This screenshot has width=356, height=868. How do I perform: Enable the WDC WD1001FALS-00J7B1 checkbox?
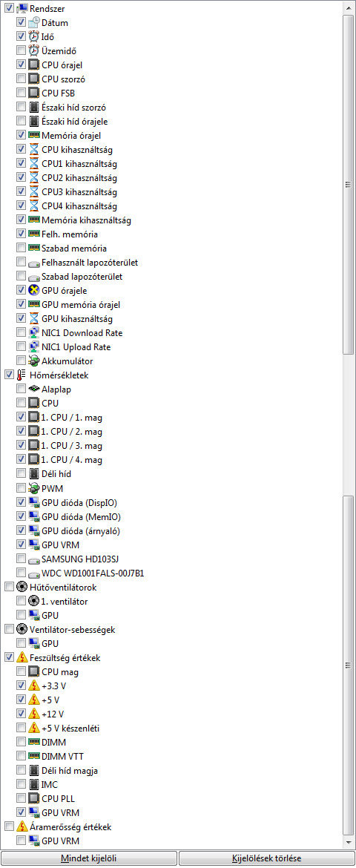pyautogui.click(x=21, y=573)
